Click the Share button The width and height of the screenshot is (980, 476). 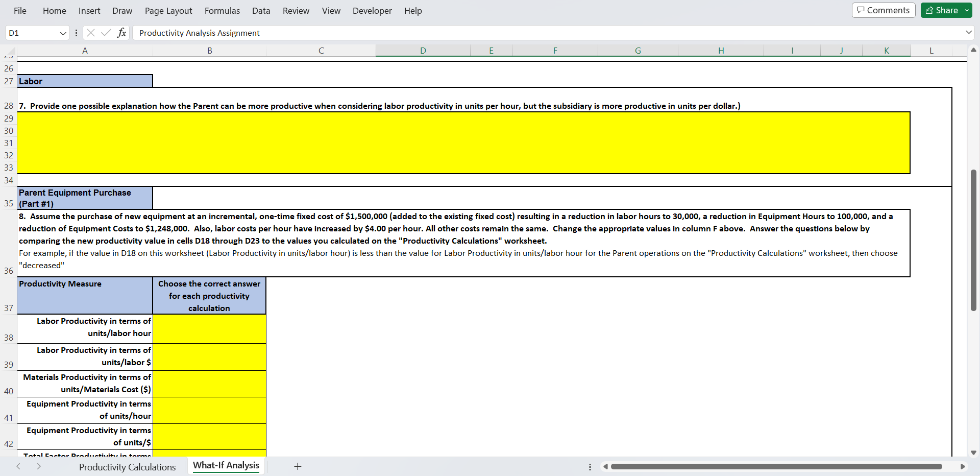944,10
